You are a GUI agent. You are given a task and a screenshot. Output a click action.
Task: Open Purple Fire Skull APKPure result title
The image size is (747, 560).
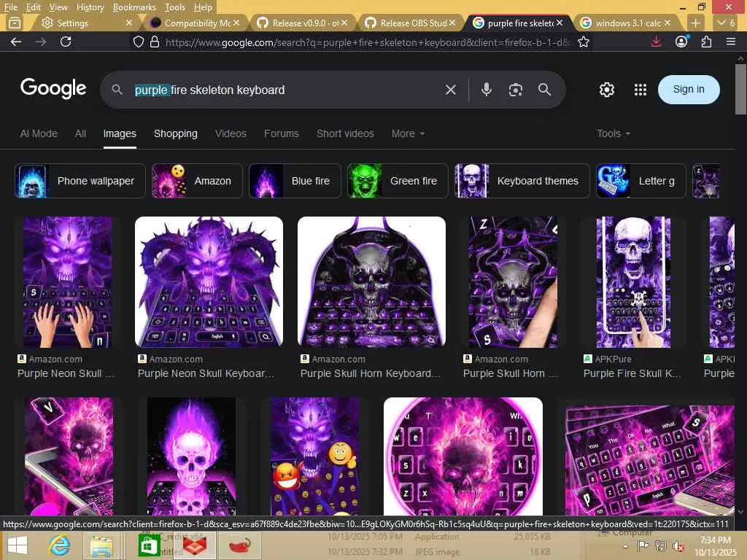coord(632,374)
